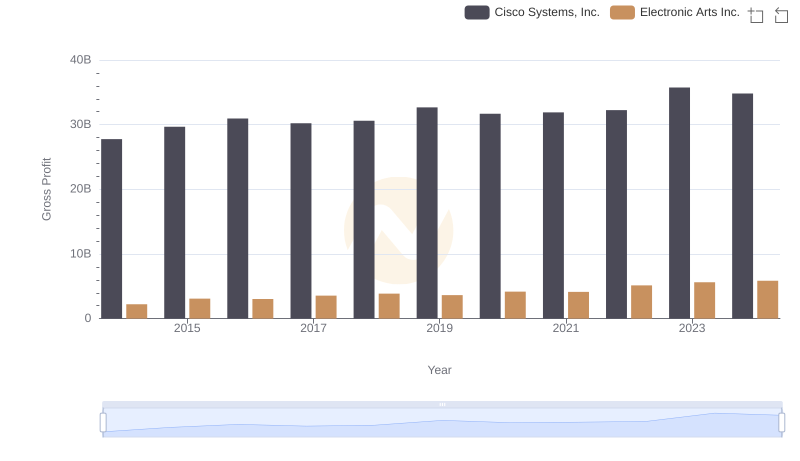Click the 2021 x-axis label
Viewport: 800px width, 461px height.
pos(566,328)
